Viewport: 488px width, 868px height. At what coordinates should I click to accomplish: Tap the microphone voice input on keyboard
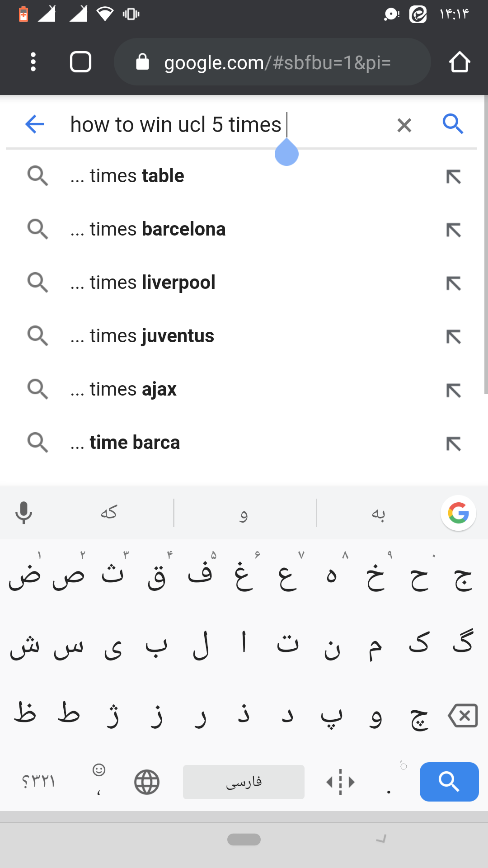pos(23,513)
